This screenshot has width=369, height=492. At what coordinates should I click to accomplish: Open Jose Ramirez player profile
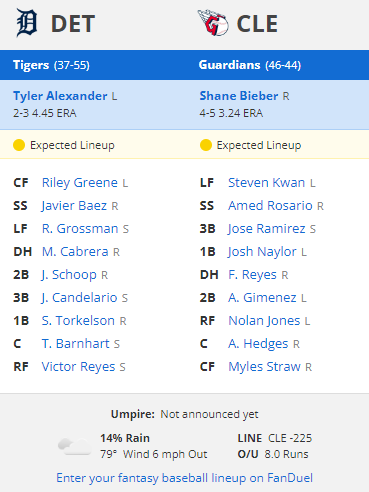click(x=267, y=229)
